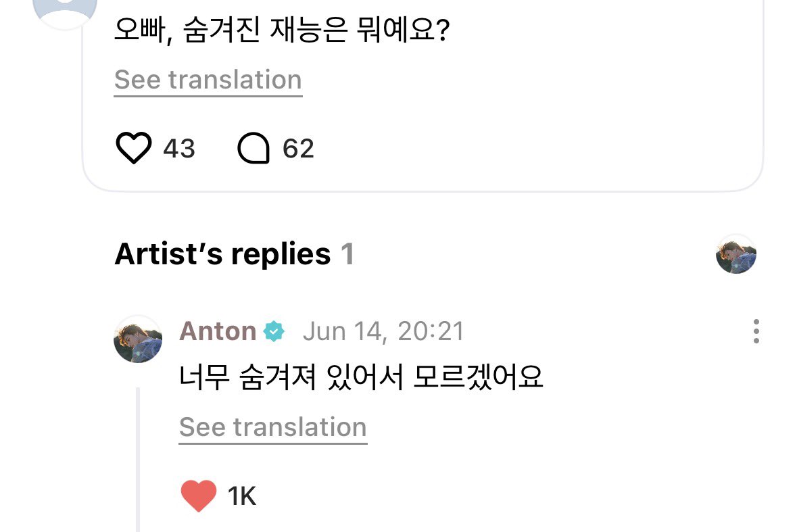The width and height of the screenshot is (797, 532).
Task: Tap the verified badge next to Anton
Action: pos(274,331)
